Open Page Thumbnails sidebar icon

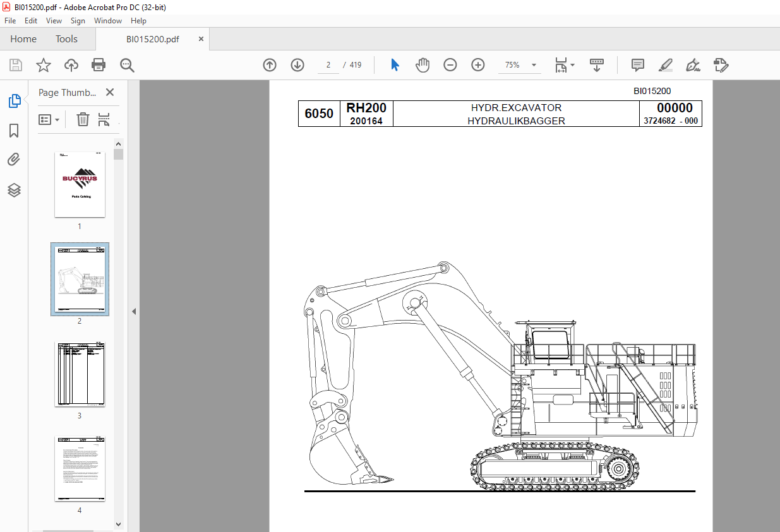point(14,101)
